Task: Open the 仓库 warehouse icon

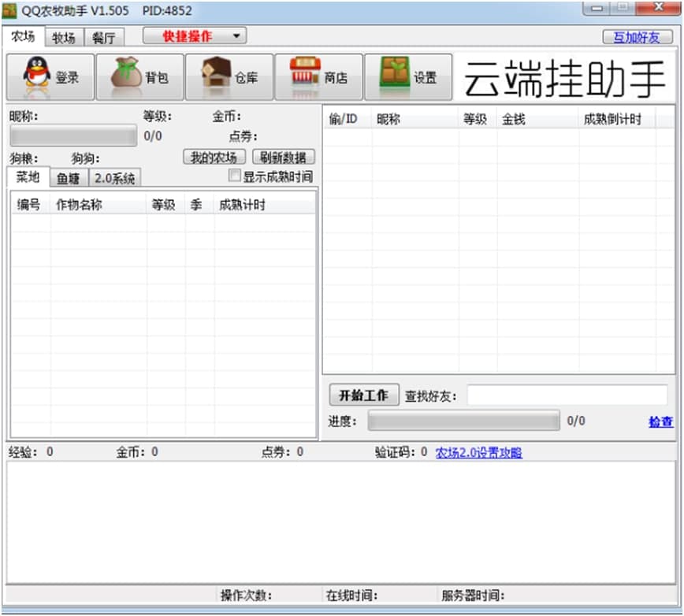Action: [x=216, y=76]
